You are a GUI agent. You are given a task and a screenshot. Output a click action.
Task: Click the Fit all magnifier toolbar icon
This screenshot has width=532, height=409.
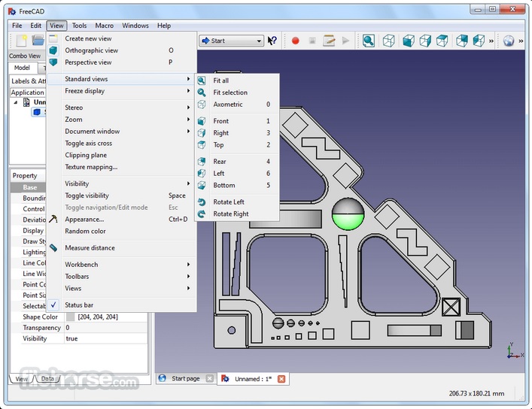coord(369,41)
